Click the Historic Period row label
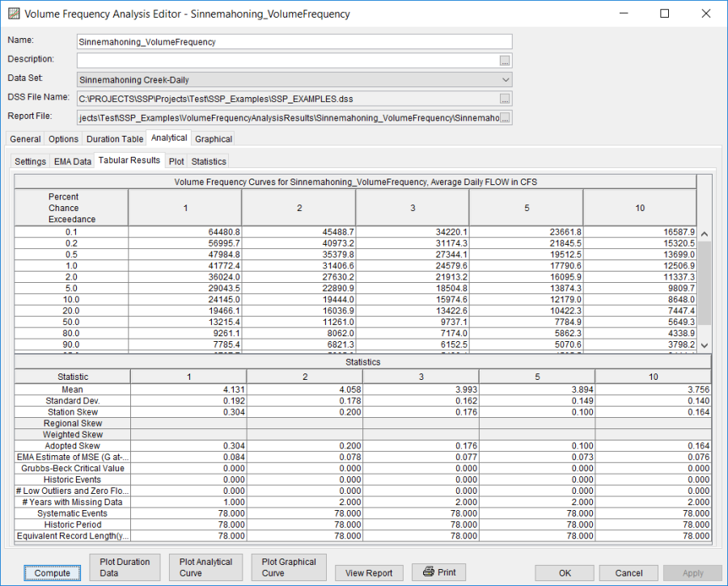This screenshot has width=728, height=586. click(x=73, y=525)
